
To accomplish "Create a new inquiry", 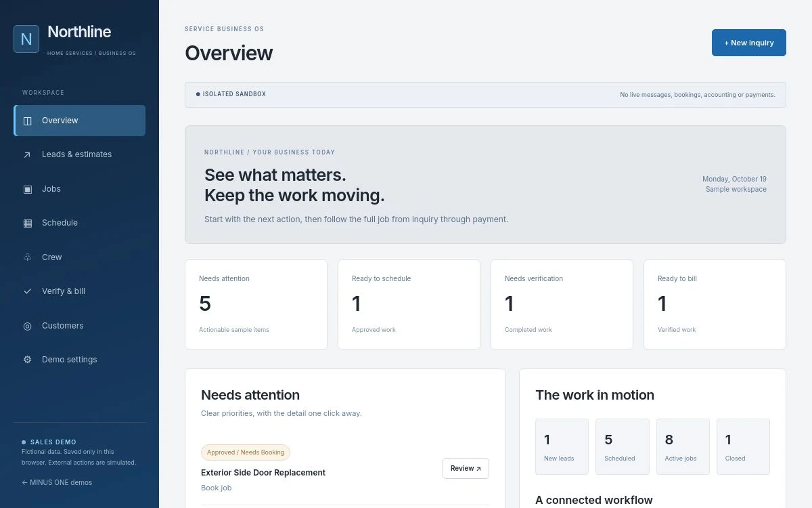I will click(x=748, y=43).
